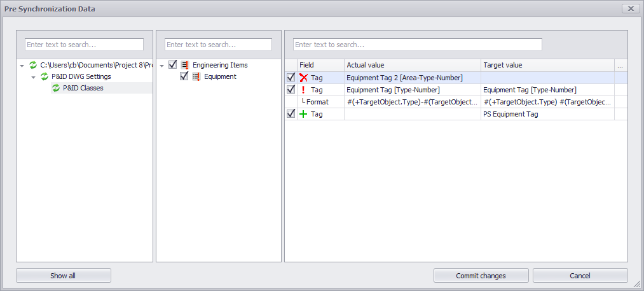Click the Actual value column header

click(413, 65)
